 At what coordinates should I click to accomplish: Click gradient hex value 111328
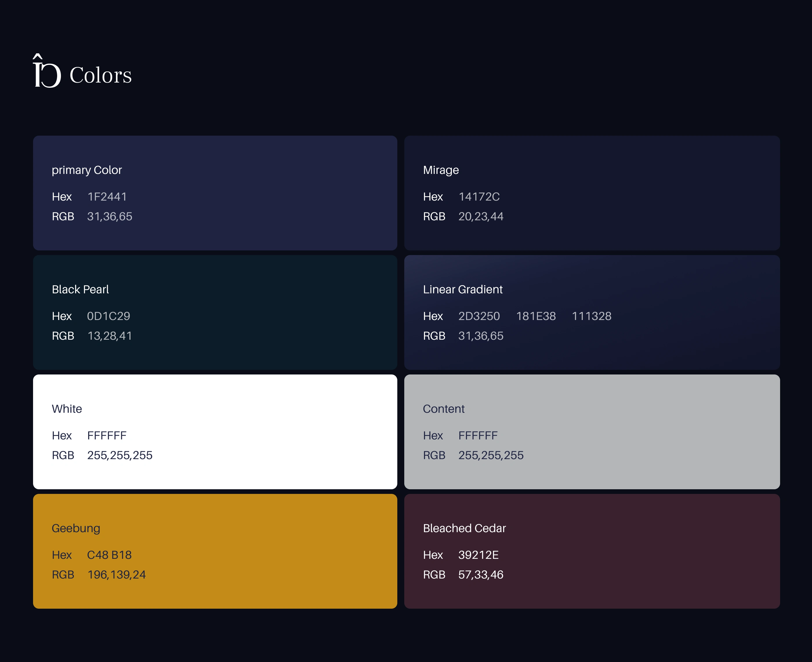point(591,316)
